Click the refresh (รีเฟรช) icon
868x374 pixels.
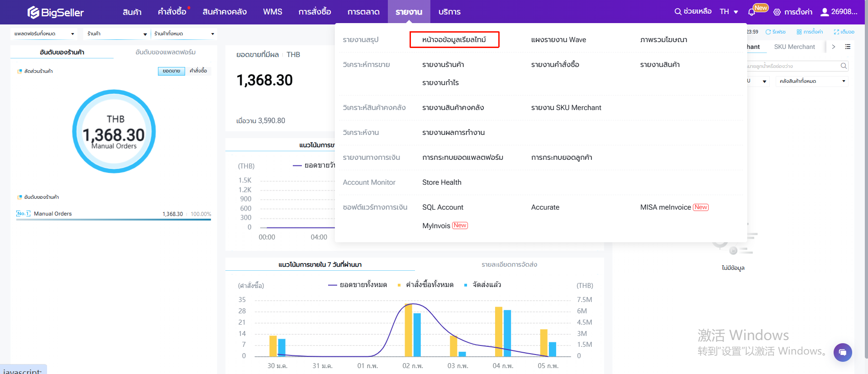pos(768,32)
